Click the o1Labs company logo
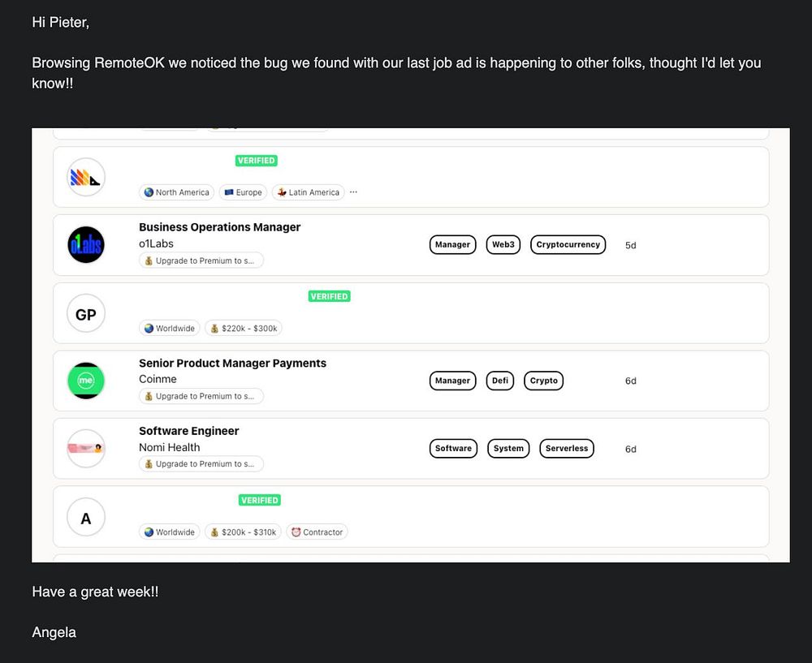The image size is (812, 663). [x=86, y=245]
